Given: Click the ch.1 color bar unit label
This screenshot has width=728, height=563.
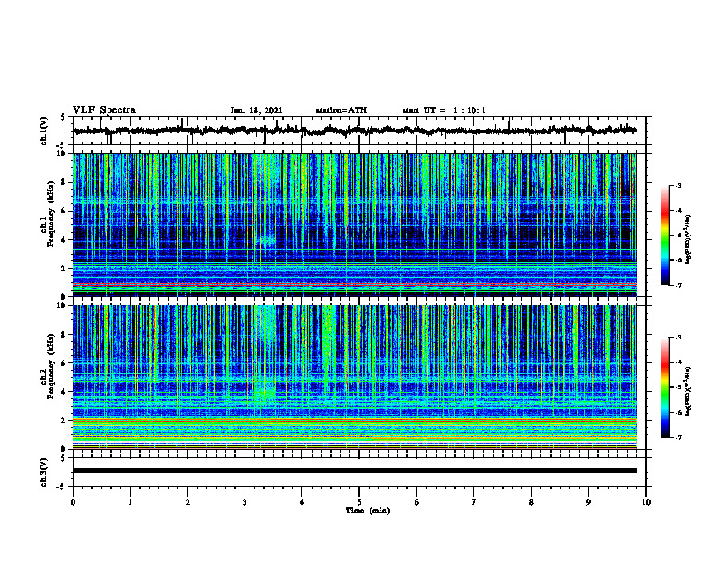Looking at the screenshot, I should click(688, 239).
